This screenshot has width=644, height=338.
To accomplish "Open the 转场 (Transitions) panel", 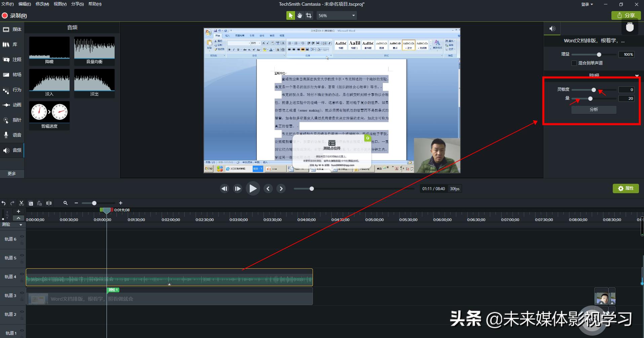I will 12,75.
